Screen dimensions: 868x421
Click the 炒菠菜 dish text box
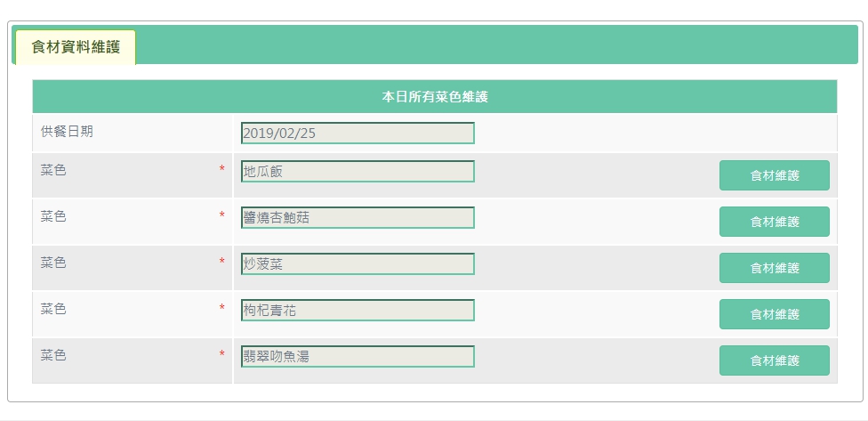358,263
